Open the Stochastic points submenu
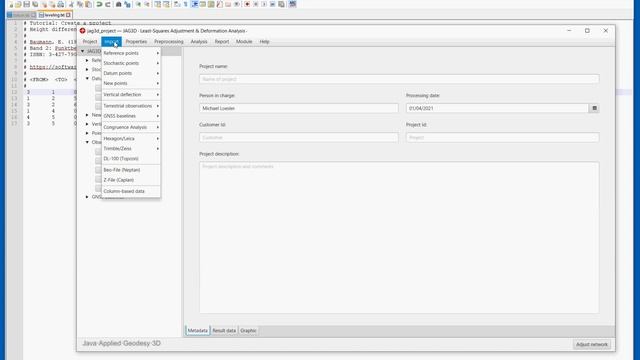The image size is (640, 360). pos(131,63)
